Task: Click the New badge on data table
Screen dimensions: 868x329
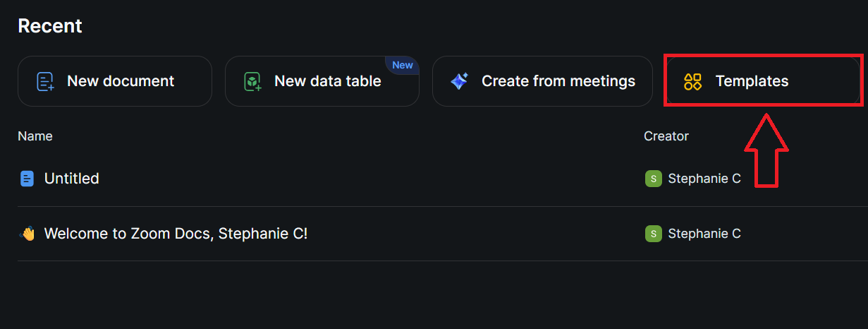Action: (x=403, y=65)
